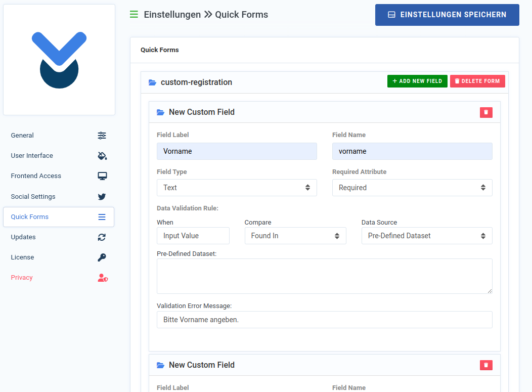Open the Privacy tab
Image resolution: width=532 pixels, height=392 pixels.
[x=59, y=278]
